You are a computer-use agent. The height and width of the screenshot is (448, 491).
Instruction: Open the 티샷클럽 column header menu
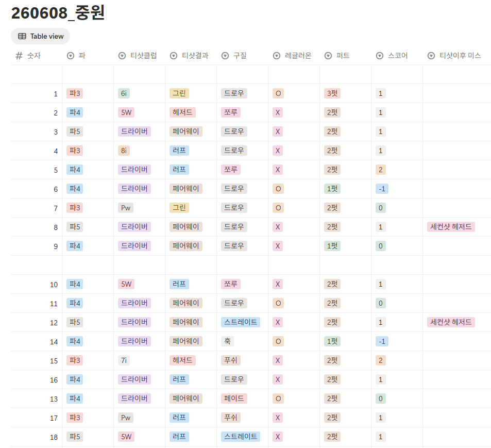click(x=139, y=56)
